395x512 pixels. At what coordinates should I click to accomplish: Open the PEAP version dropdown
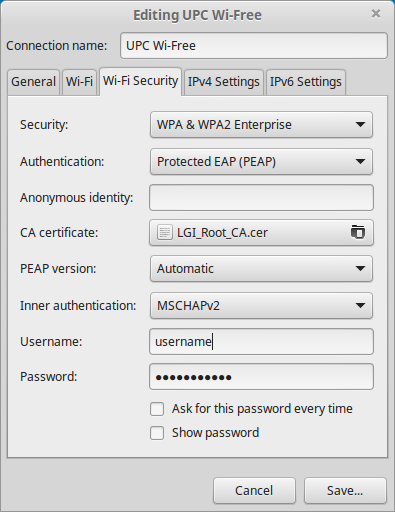(x=261, y=269)
